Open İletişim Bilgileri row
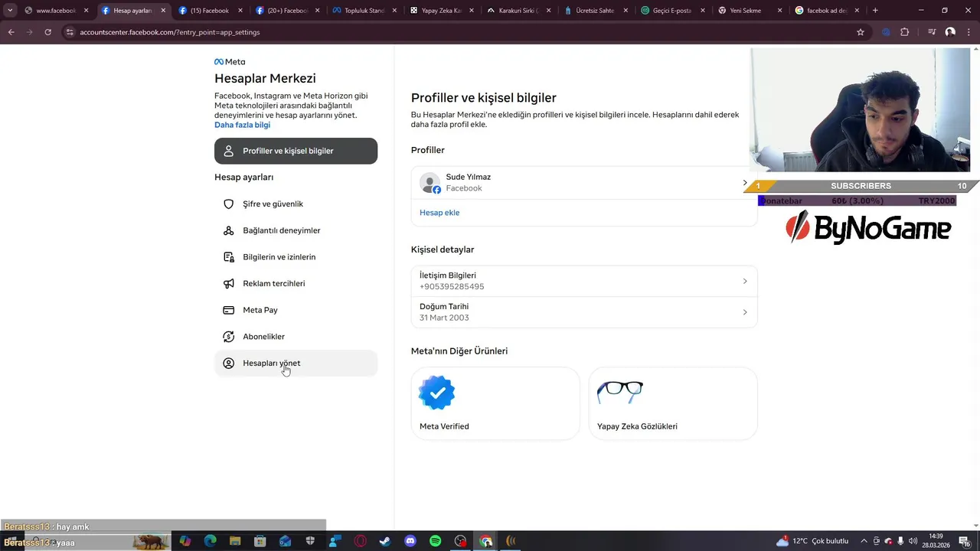980x551 pixels. coord(584,281)
